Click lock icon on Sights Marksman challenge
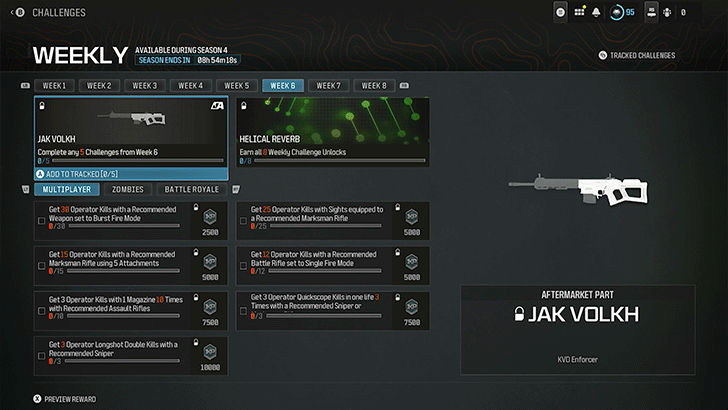Viewport: 728px width, 410px height. 397,207
